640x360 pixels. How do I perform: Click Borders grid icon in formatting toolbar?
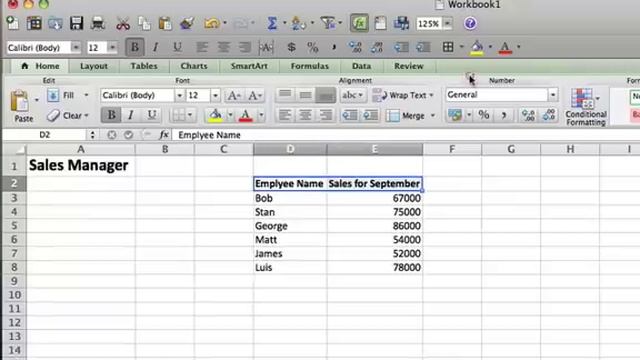[448, 47]
